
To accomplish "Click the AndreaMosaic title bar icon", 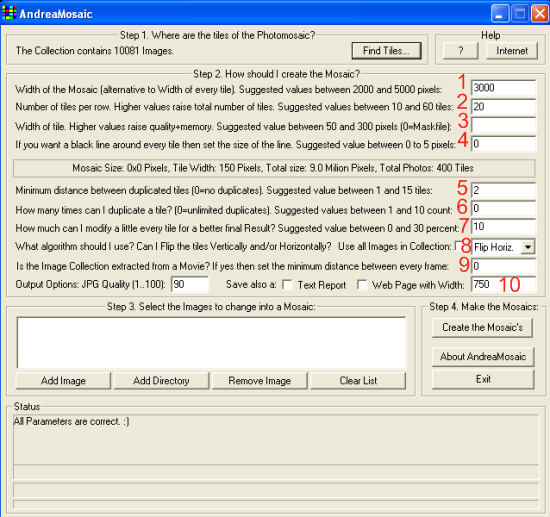I will (x=9, y=13).
